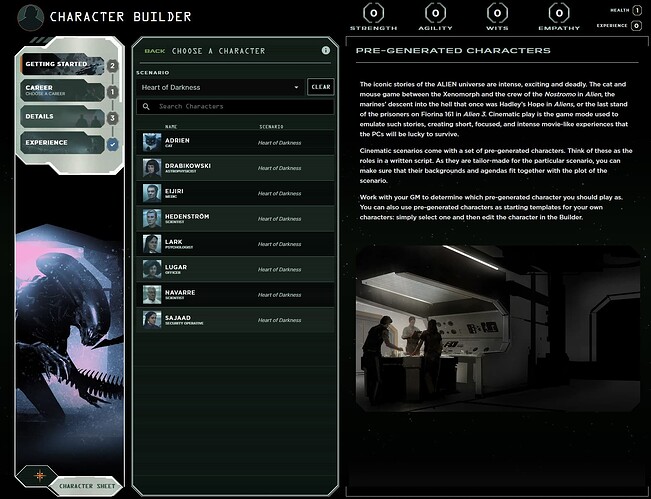Click the Empathy hexagon value
Screen dimensions: 651x499
559,13
